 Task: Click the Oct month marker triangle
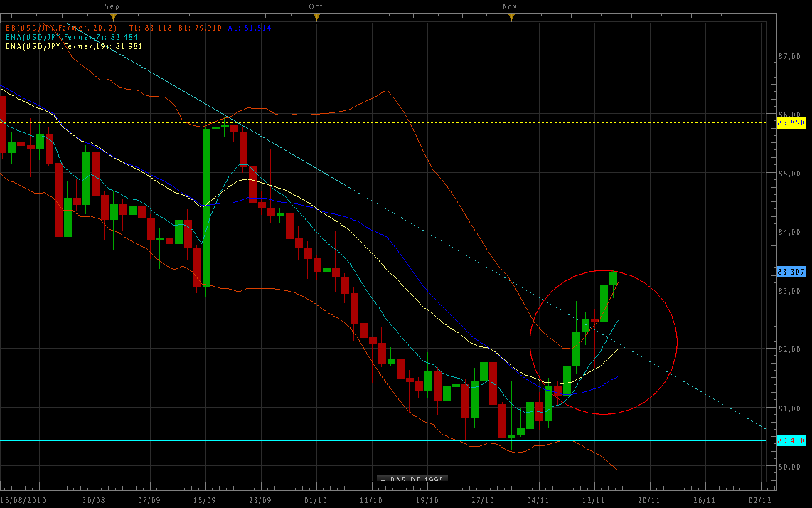pos(314,16)
